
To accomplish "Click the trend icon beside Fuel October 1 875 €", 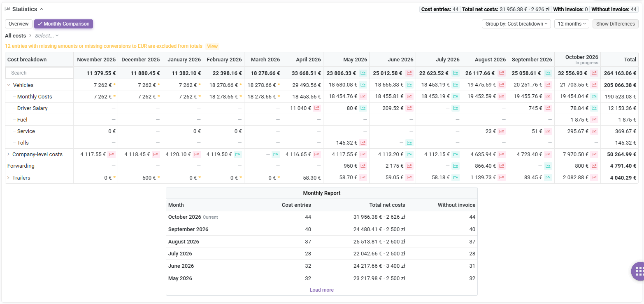I will [594, 120].
